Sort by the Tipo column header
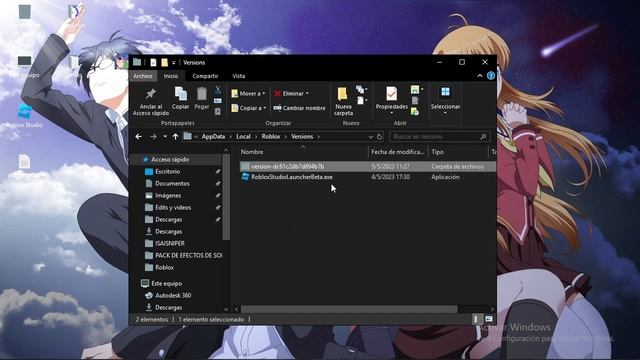This screenshot has height=360, width=640. point(458,152)
